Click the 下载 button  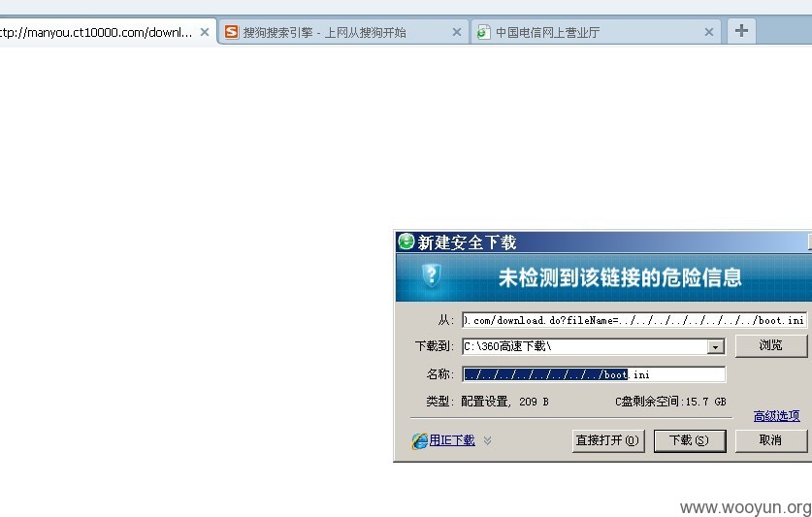click(689, 440)
